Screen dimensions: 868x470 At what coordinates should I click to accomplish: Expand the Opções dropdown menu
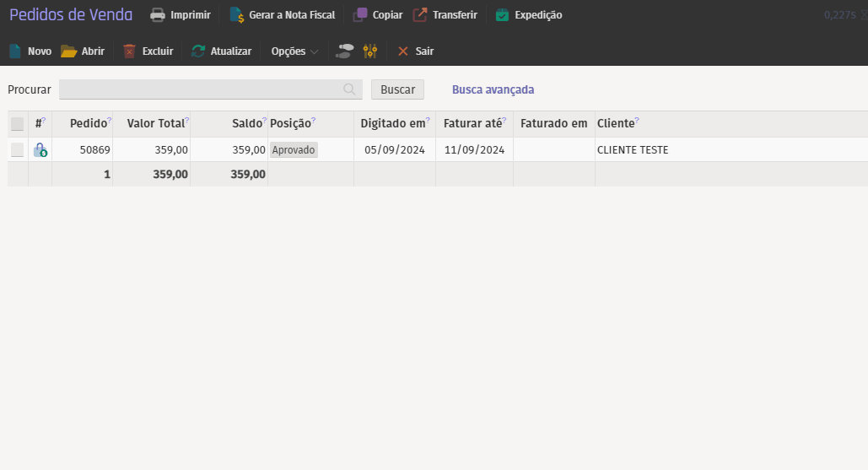[294, 51]
